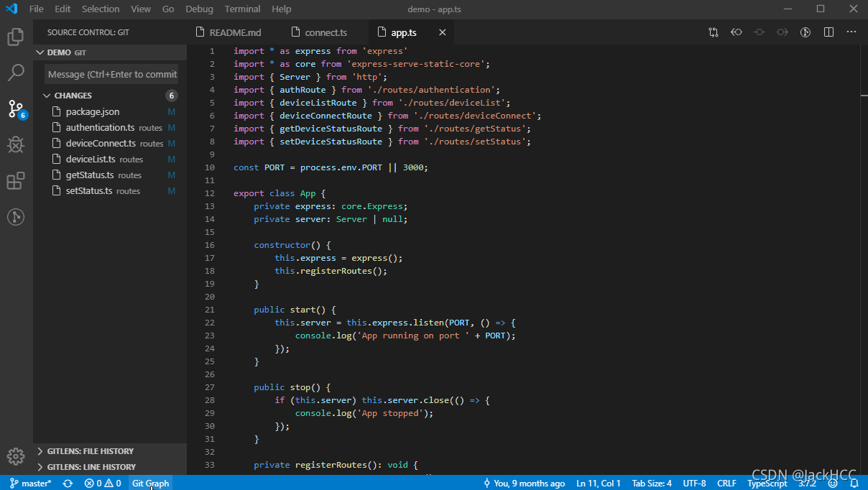Screen dimensions: 868x490
Task: Click 'SOURCE CONTROL: GIT' panel title
Action: pos(88,32)
